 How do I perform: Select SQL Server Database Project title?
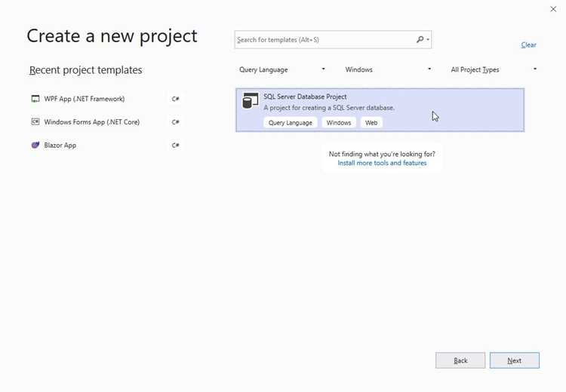tap(305, 96)
